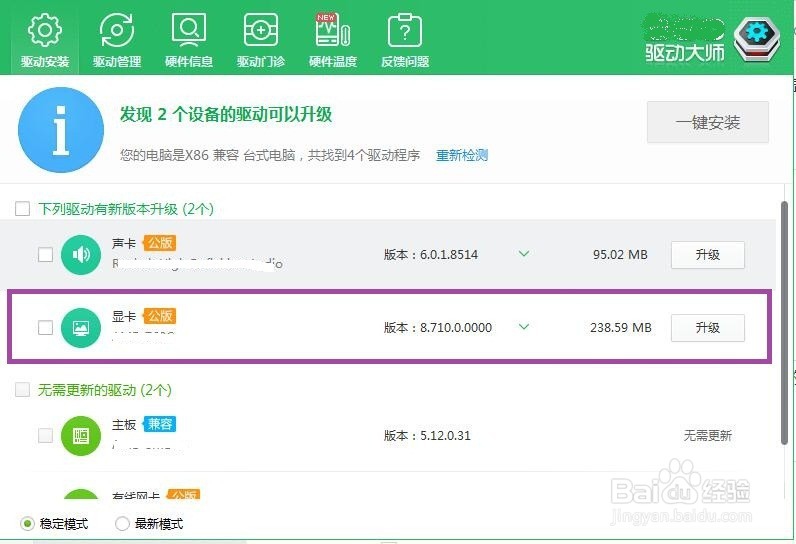Screen dimensions: 796x544
Task: Select the 稳定模式 radio button
Action: click(27, 523)
